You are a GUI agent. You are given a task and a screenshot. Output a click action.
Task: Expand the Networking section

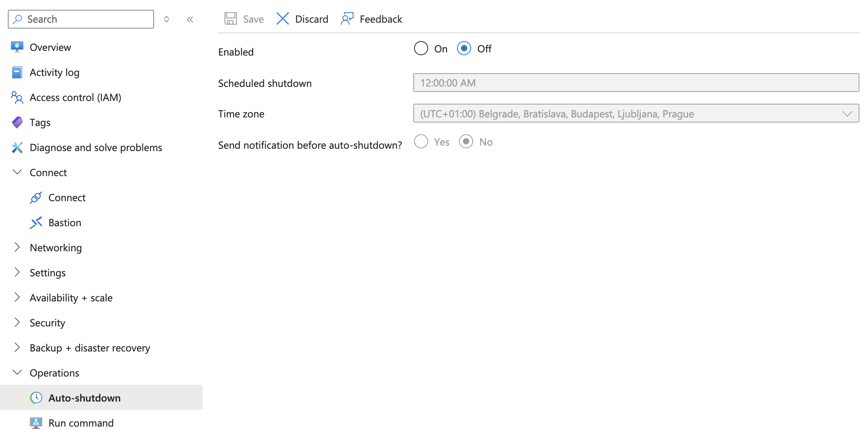[17, 247]
